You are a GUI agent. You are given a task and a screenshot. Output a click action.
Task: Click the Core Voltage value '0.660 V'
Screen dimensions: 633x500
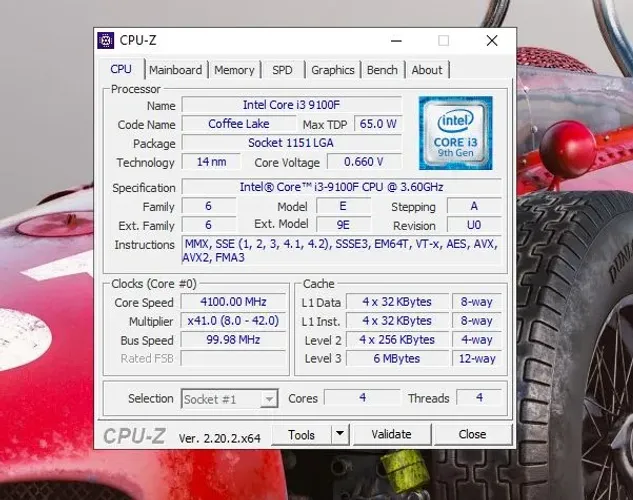[364, 162]
